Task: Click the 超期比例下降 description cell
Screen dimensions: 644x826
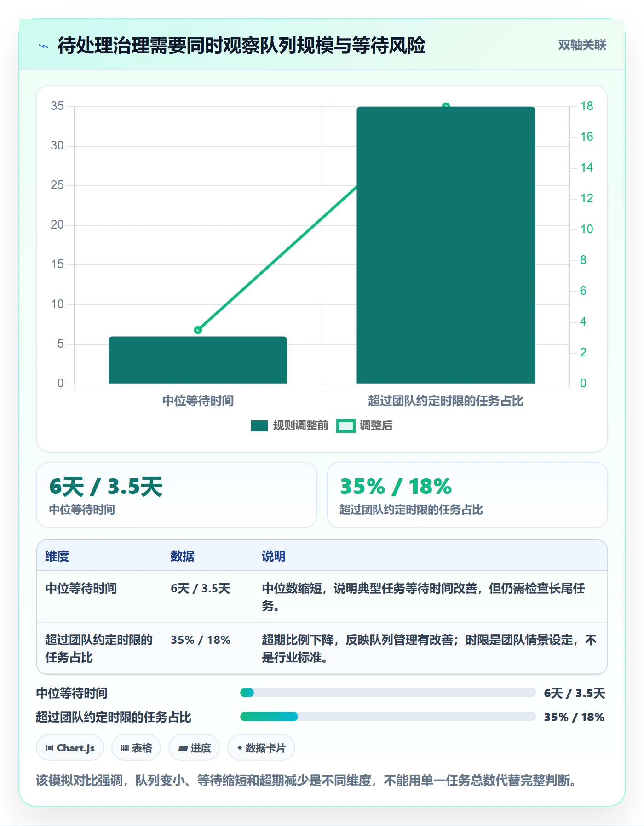Action: 429,648
